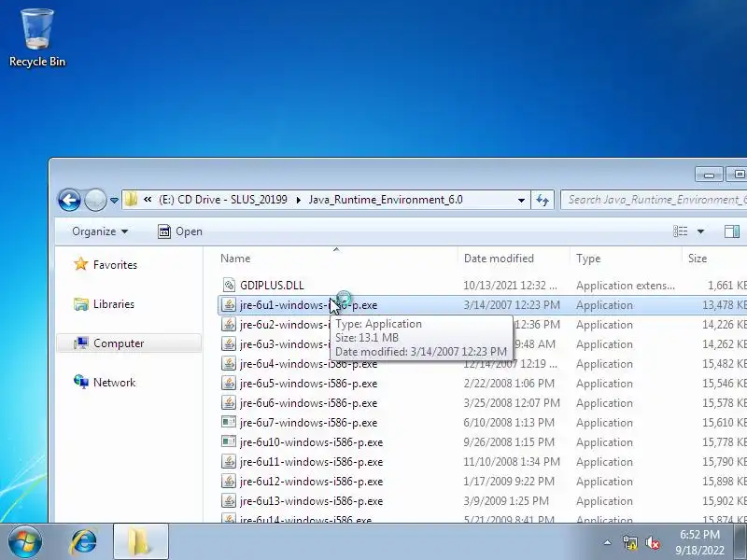Select the jre-6u10 installer file icon
The width and height of the screenshot is (747, 560).
[229, 441]
